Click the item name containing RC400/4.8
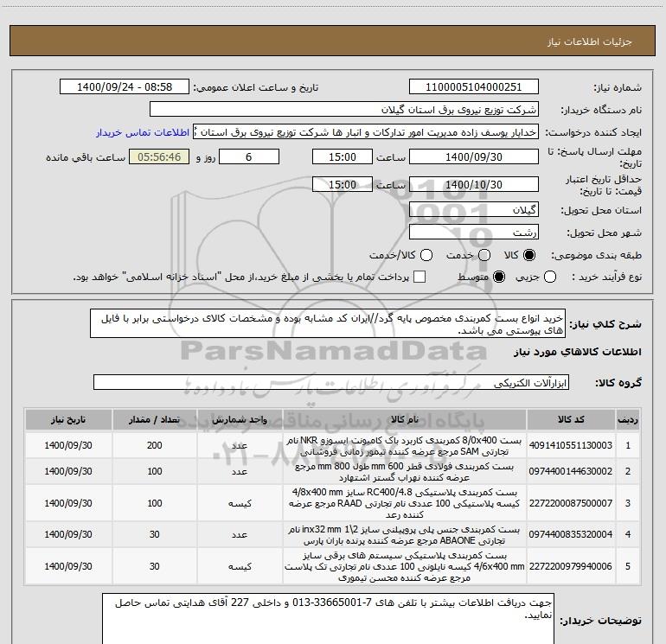The height and width of the screenshot is (644, 666). tap(405, 503)
